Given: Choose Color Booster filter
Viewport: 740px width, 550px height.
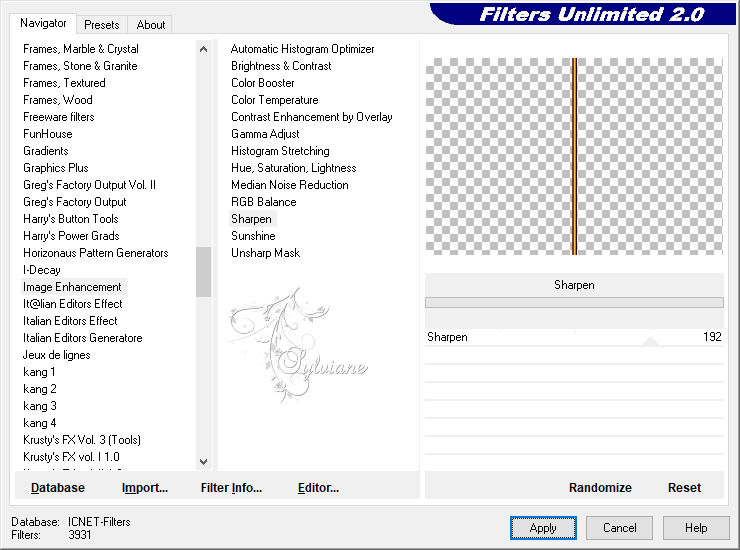Looking at the screenshot, I should (263, 83).
